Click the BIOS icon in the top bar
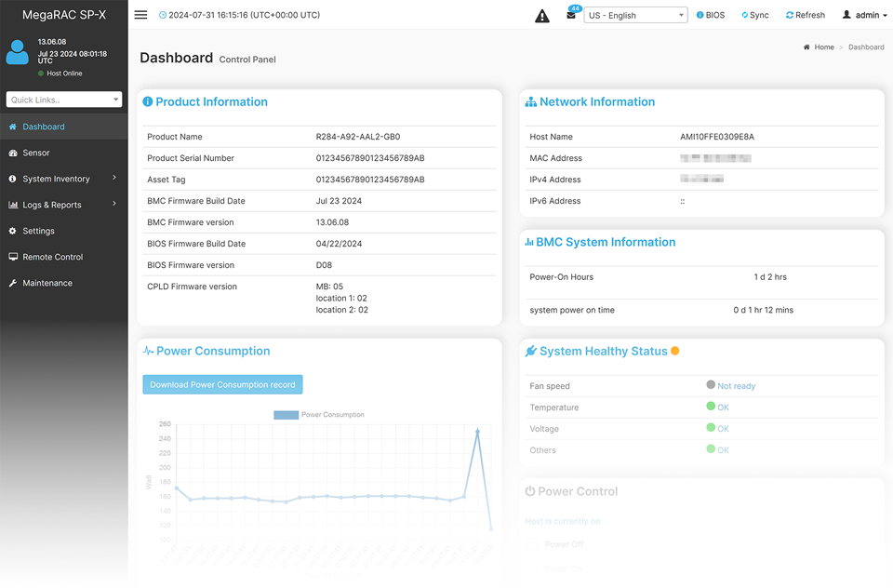893x588 pixels. pos(710,14)
